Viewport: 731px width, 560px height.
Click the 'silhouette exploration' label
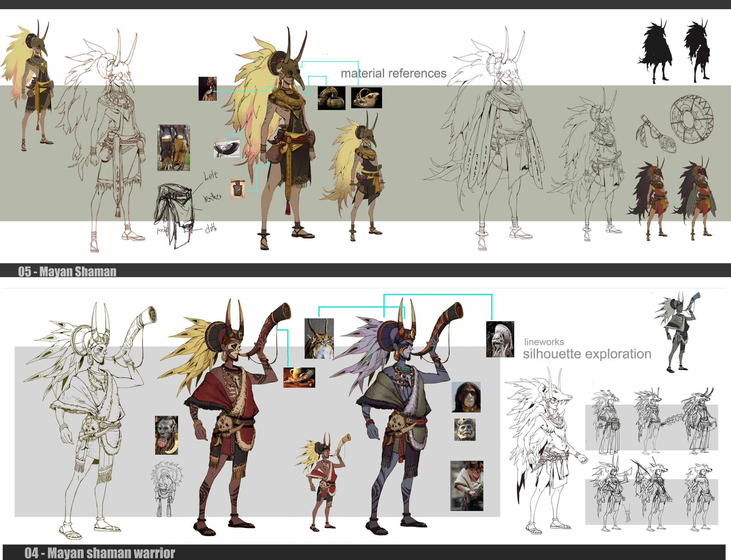point(587,354)
